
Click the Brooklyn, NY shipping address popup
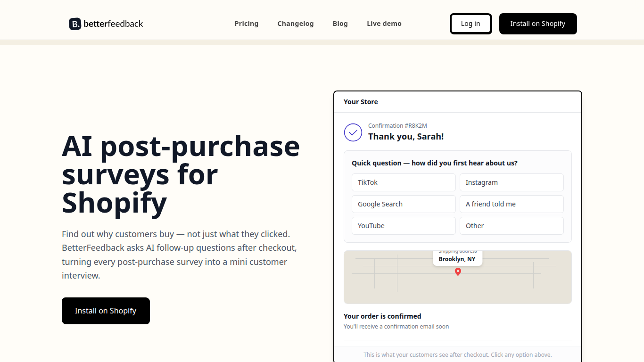[x=458, y=258]
